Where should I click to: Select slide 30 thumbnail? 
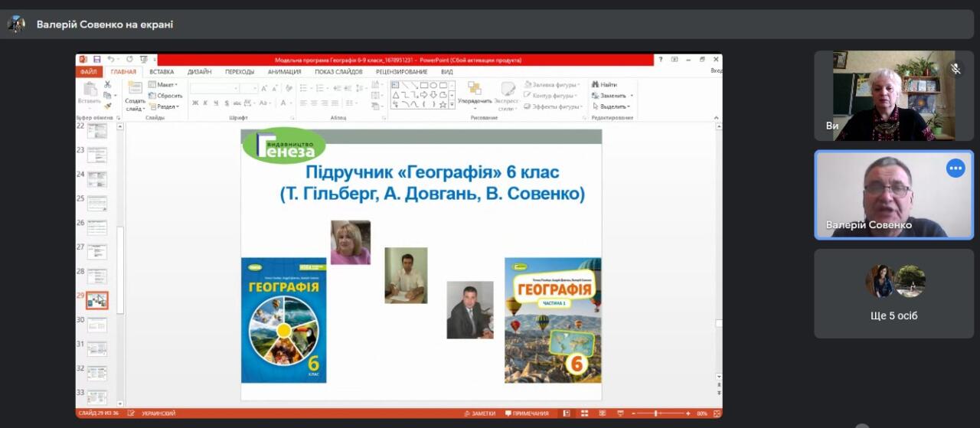(x=96, y=325)
